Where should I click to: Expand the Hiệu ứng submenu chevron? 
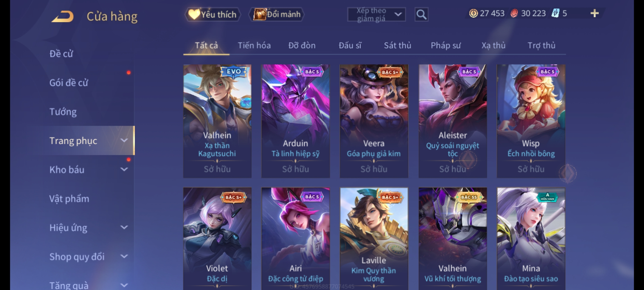pyautogui.click(x=124, y=227)
